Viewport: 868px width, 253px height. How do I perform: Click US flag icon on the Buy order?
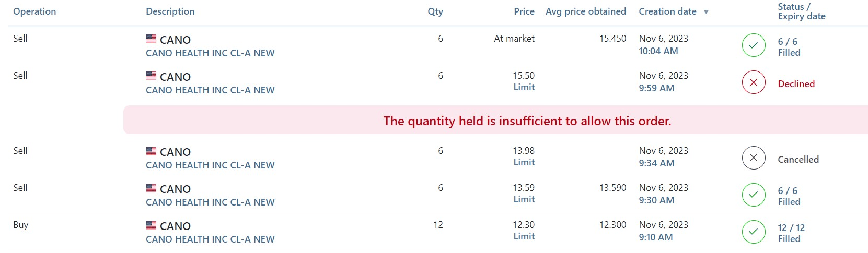tap(151, 225)
